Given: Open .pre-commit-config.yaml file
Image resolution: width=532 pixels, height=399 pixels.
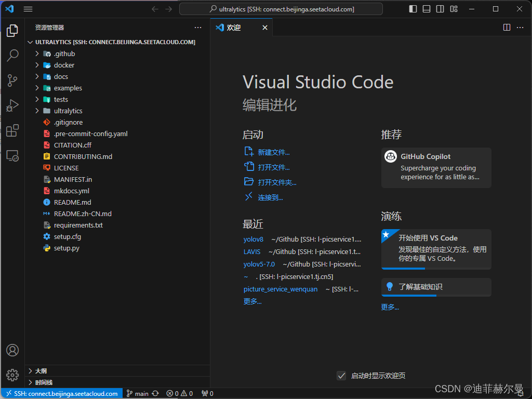Looking at the screenshot, I should 117,134.
